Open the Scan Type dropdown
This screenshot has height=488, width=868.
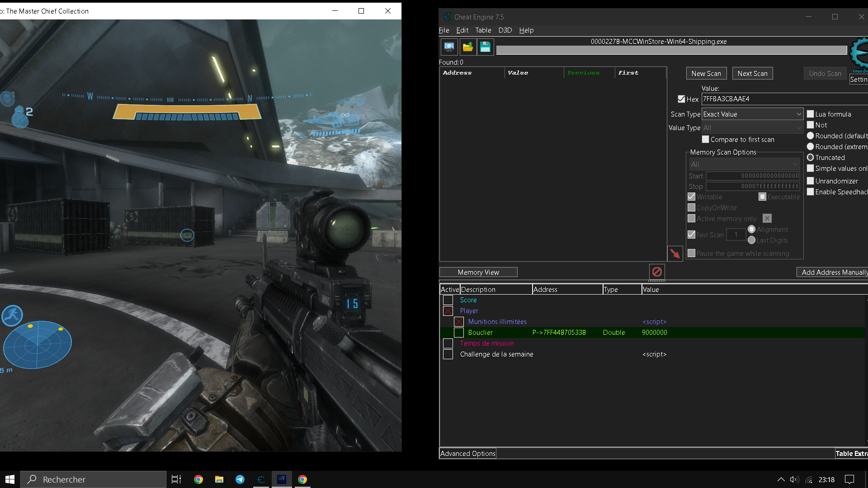coord(752,114)
